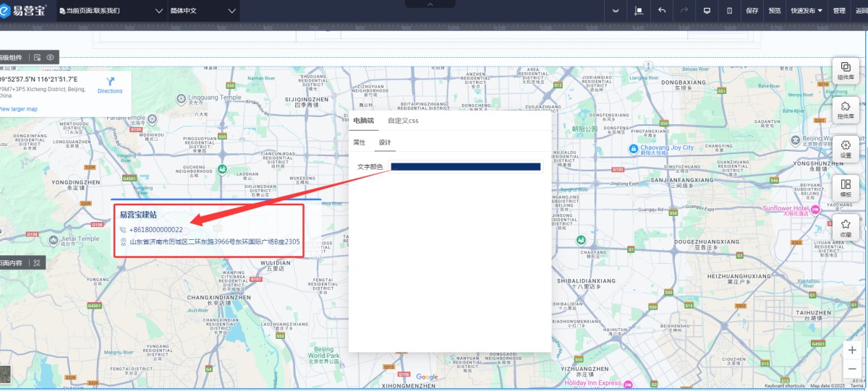Click the undo arrow
Screen dimensions: 868x391
[x=661, y=11]
